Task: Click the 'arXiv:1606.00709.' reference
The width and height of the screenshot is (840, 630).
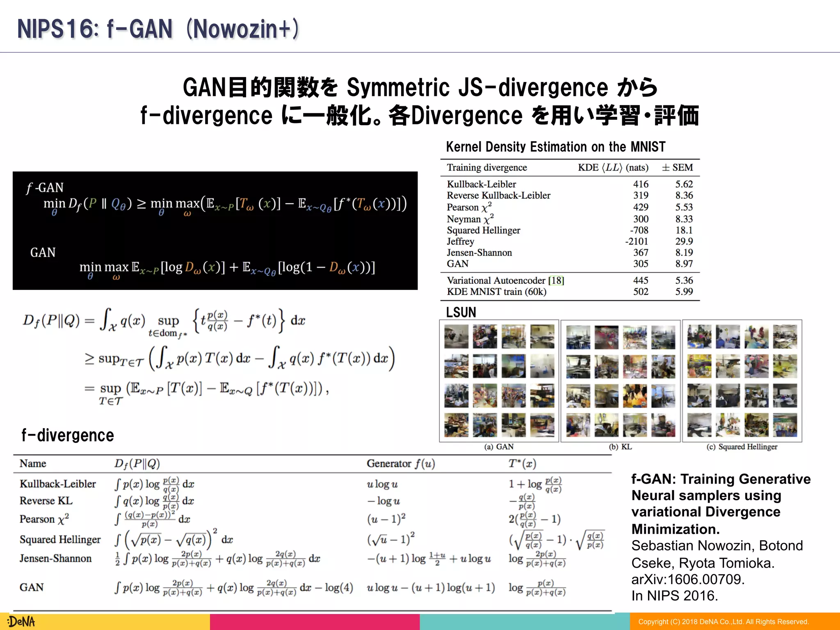Action: (688, 579)
